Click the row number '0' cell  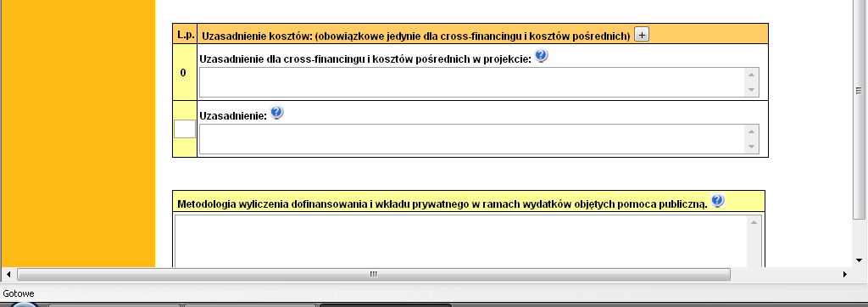click(184, 73)
